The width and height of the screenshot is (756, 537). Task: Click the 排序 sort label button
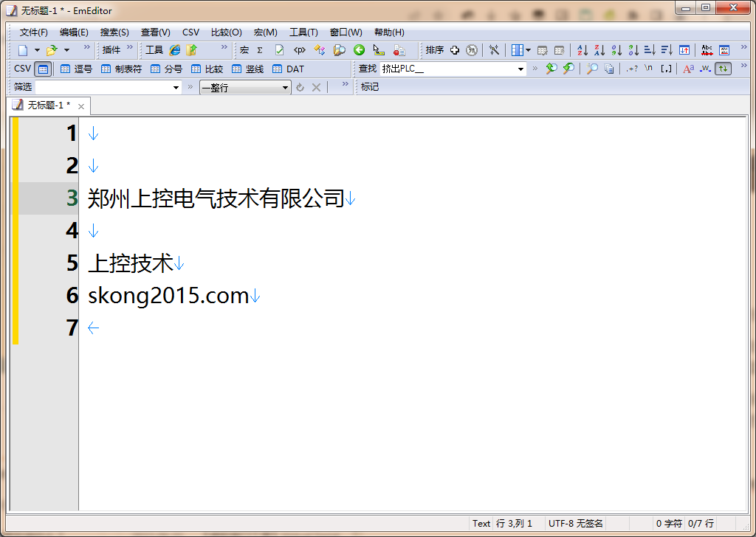tap(434, 50)
